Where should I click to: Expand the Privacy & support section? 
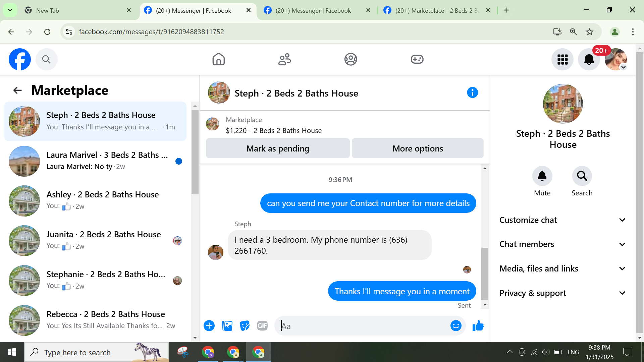pos(562,293)
